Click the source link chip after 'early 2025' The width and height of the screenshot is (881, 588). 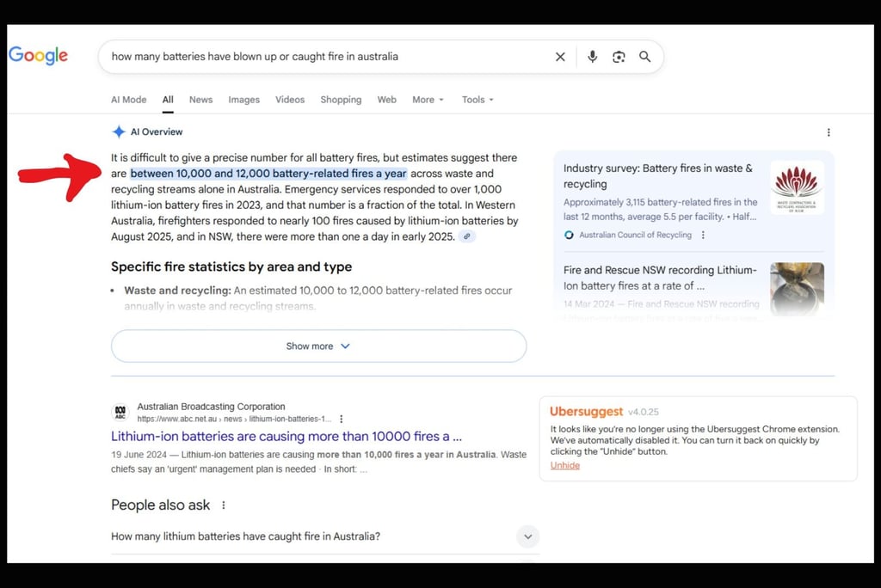467,236
